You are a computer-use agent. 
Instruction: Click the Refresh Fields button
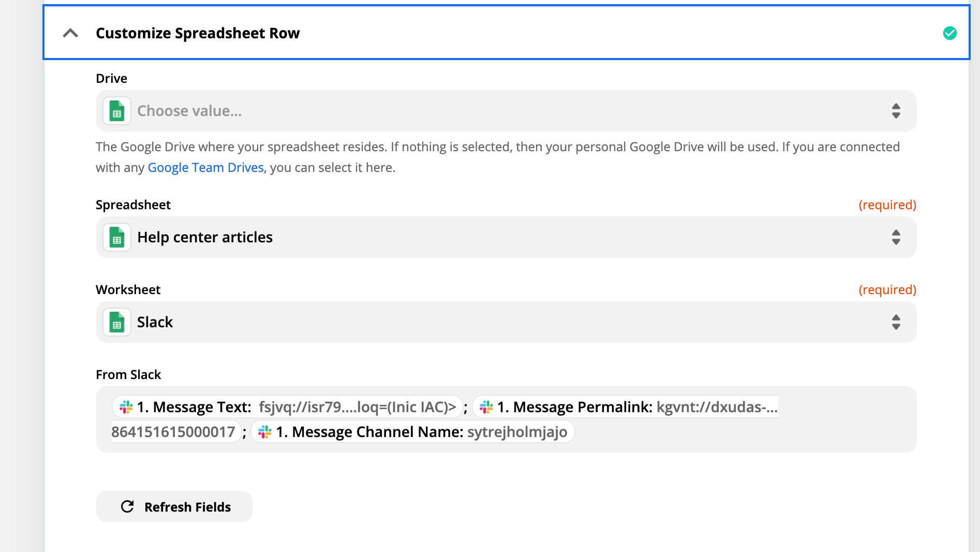[174, 506]
